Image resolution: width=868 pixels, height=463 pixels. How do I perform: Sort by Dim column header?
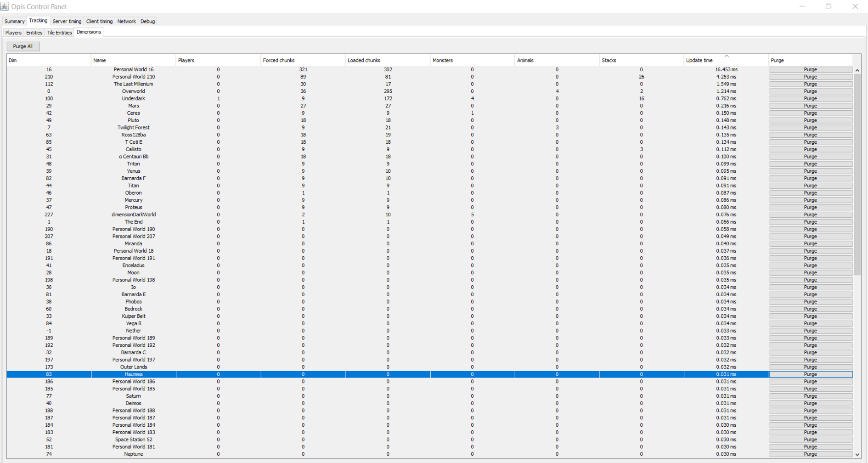[x=49, y=60]
